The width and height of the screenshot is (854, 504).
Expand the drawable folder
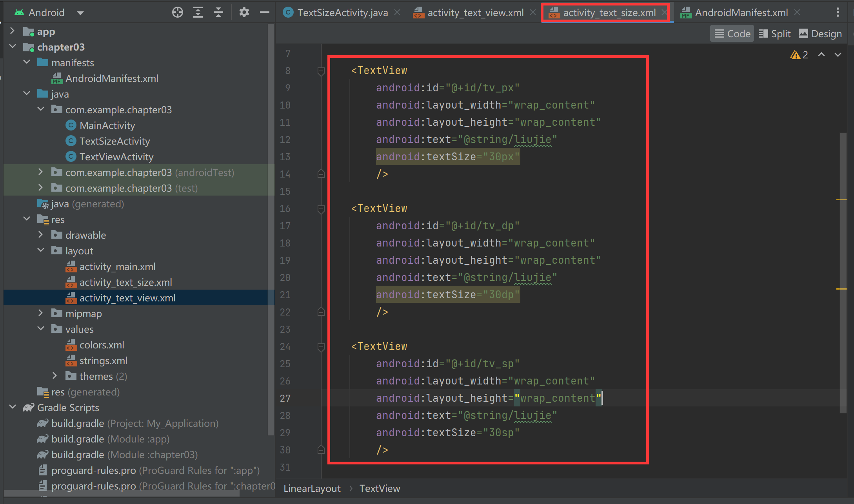(x=41, y=235)
